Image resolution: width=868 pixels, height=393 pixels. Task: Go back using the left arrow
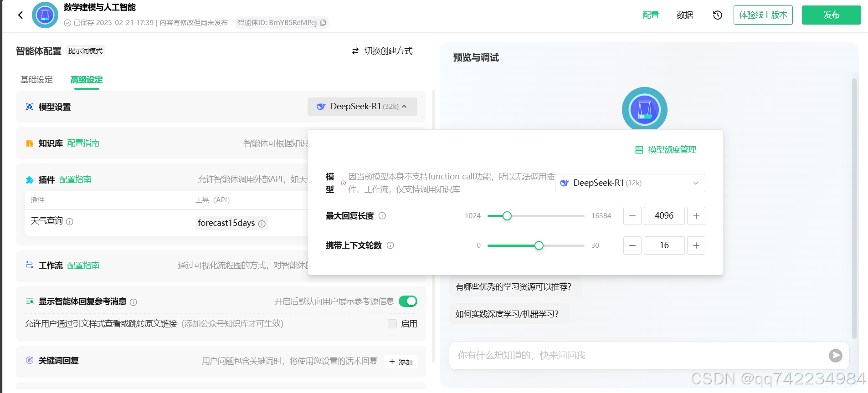(21, 15)
